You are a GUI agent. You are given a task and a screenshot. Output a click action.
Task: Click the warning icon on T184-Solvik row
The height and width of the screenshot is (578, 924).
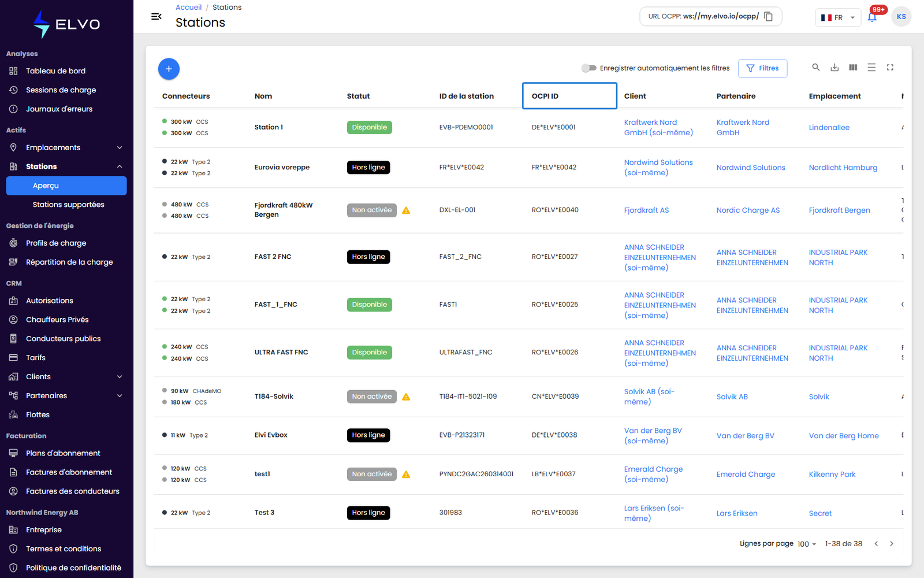click(406, 397)
